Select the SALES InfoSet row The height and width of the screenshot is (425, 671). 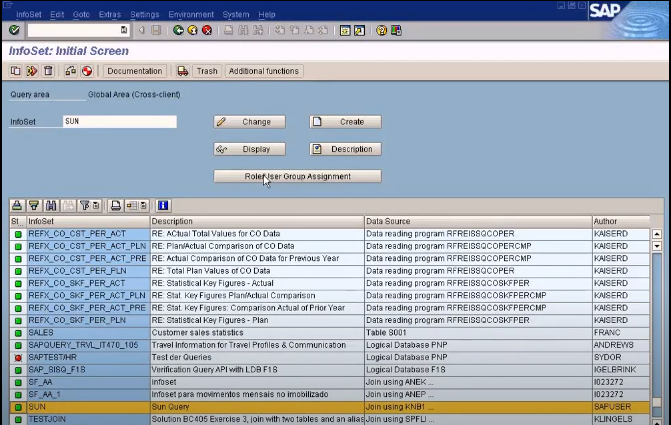(x=330, y=333)
